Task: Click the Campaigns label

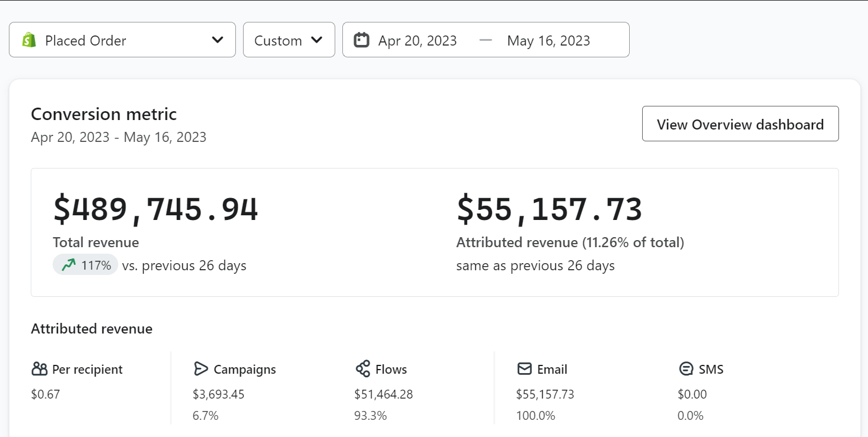Action: [x=245, y=369]
